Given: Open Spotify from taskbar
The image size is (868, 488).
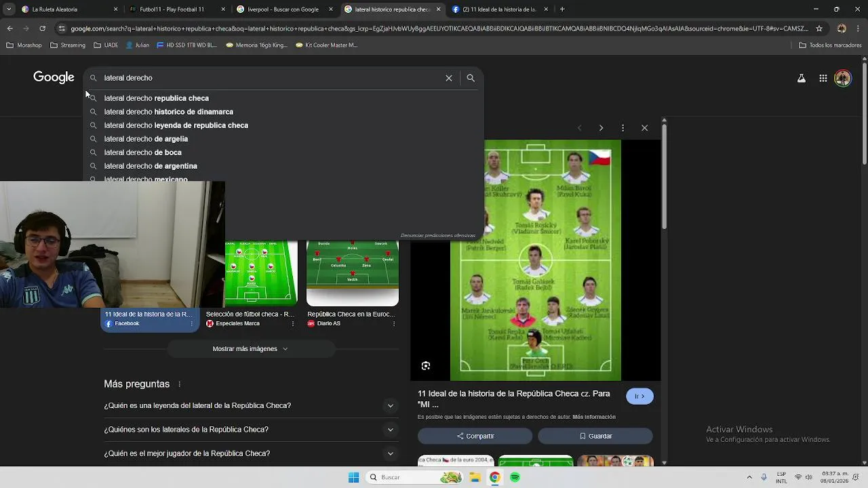Looking at the screenshot, I should point(515,477).
